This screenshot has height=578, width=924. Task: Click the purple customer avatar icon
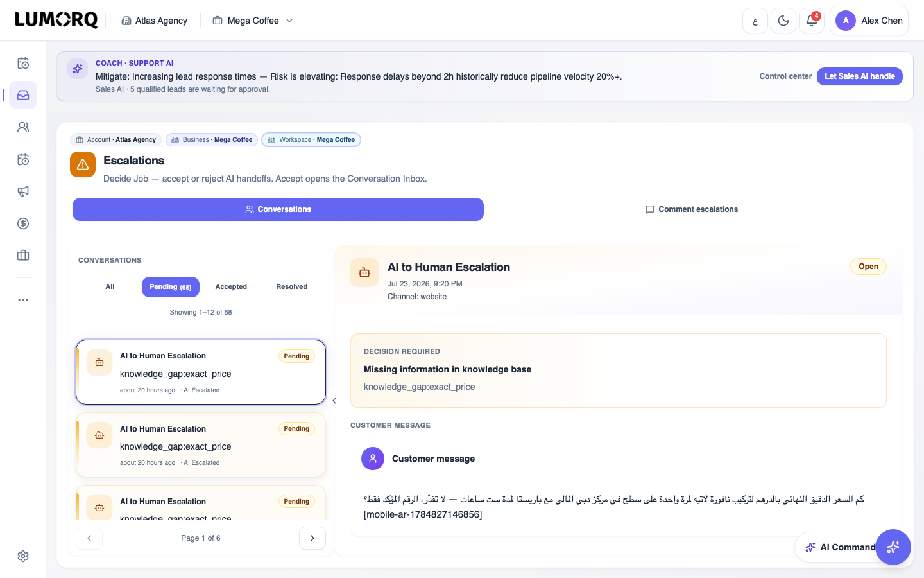(x=373, y=459)
